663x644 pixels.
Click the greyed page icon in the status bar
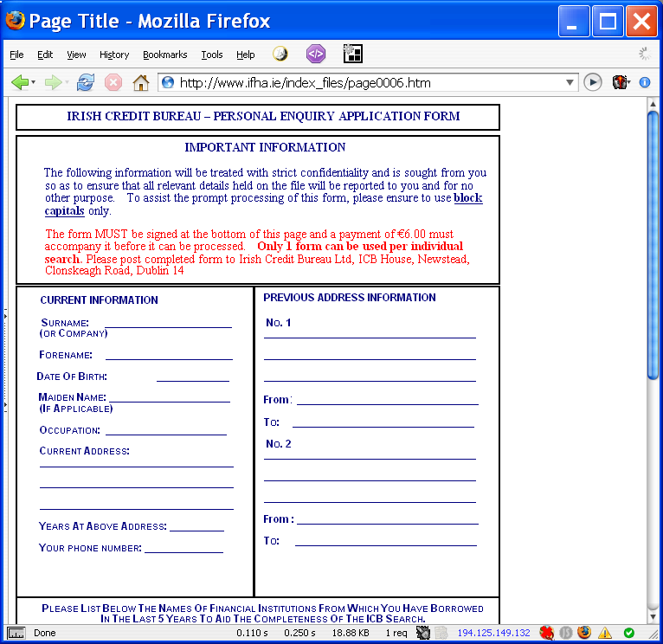[441, 633]
